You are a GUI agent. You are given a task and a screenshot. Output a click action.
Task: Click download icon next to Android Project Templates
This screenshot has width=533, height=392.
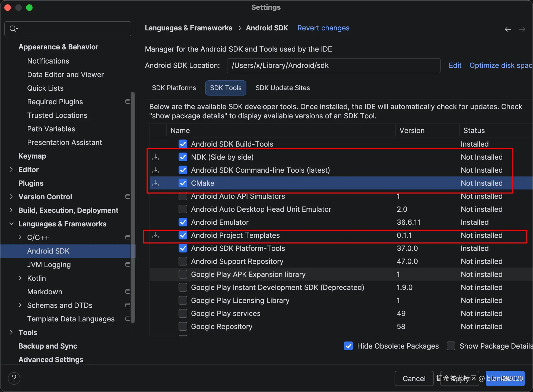[156, 235]
